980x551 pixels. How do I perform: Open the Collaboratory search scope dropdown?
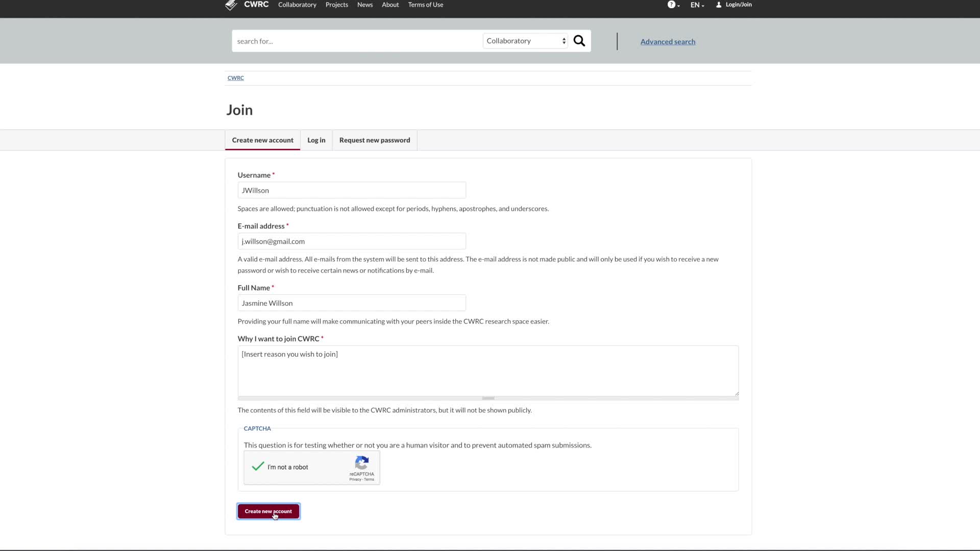[x=525, y=41]
